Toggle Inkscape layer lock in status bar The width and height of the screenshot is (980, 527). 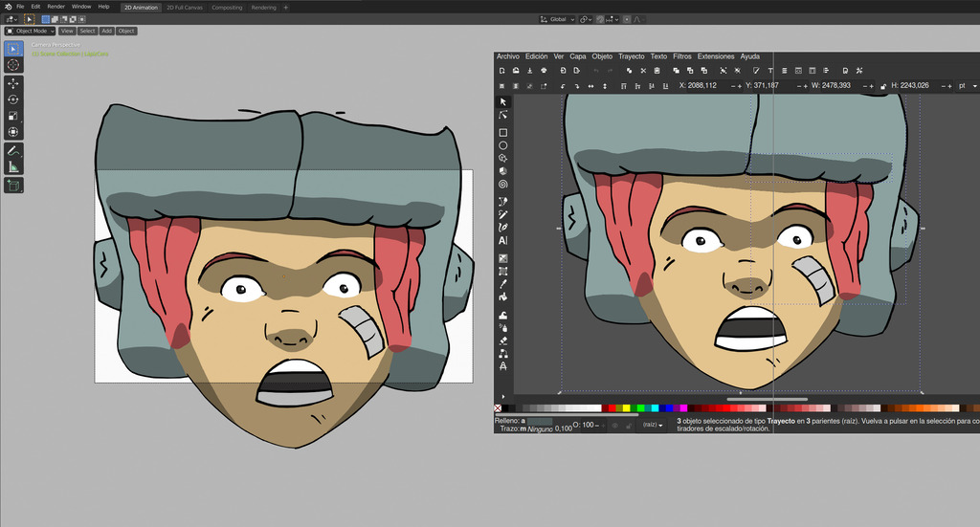point(629,426)
